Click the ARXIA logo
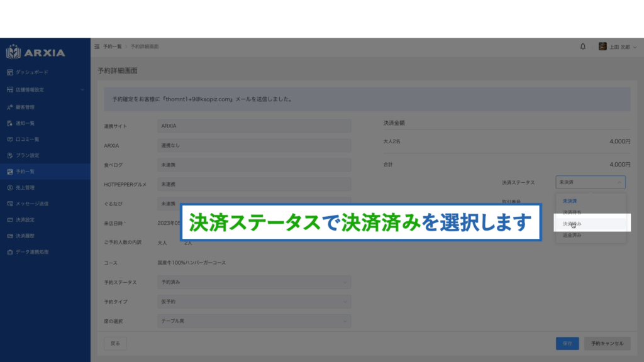The height and width of the screenshot is (362, 644). tap(36, 52)
